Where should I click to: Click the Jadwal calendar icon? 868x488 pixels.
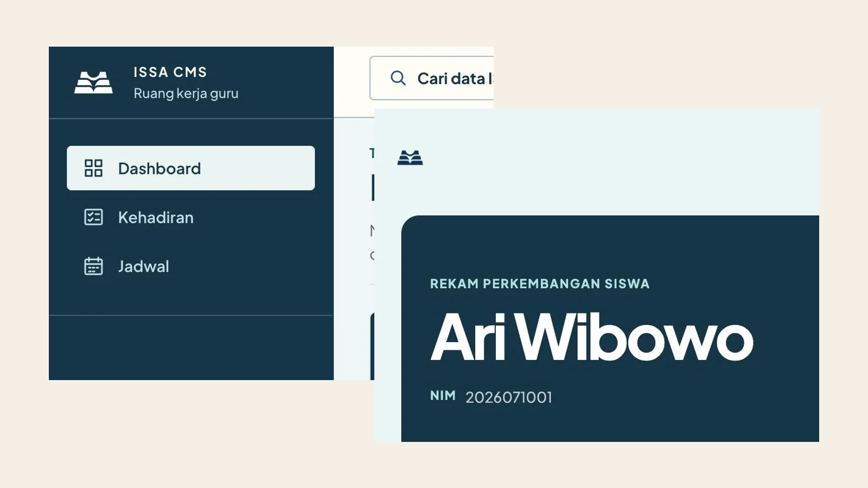point(93,266)
